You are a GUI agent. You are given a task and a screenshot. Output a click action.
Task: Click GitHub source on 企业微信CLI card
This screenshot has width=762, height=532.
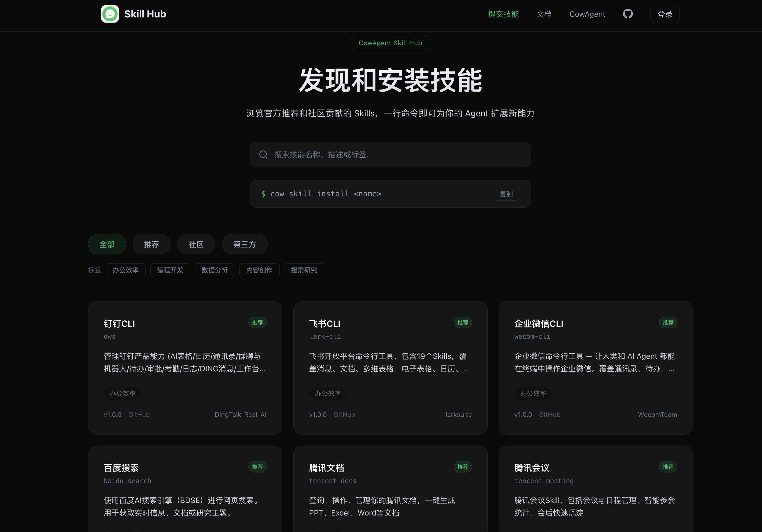(x=549, y=415)
